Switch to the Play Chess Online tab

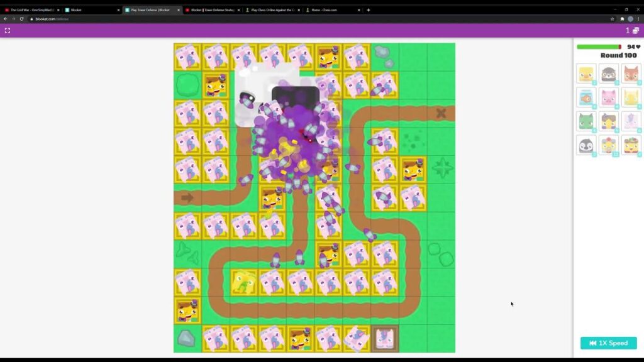click(x=273, y=10)
